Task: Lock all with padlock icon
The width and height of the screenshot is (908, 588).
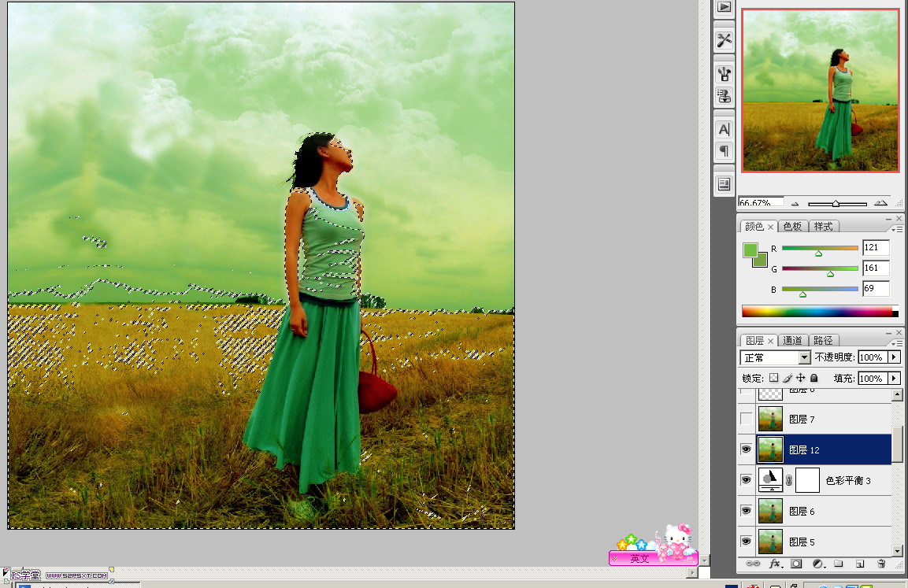Action: (x=813, y=378)
